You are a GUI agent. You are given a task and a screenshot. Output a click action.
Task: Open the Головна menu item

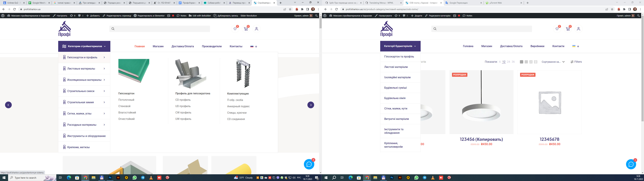pos(468,46)
